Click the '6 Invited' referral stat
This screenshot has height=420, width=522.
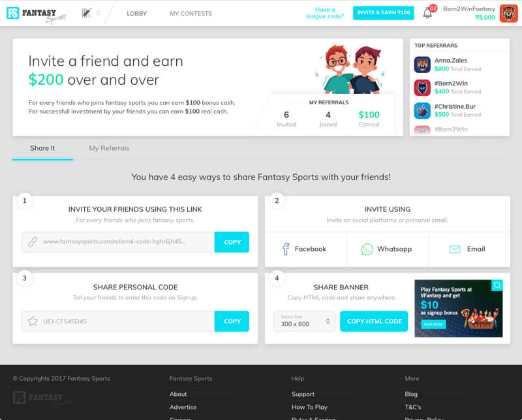pos(286,119)
